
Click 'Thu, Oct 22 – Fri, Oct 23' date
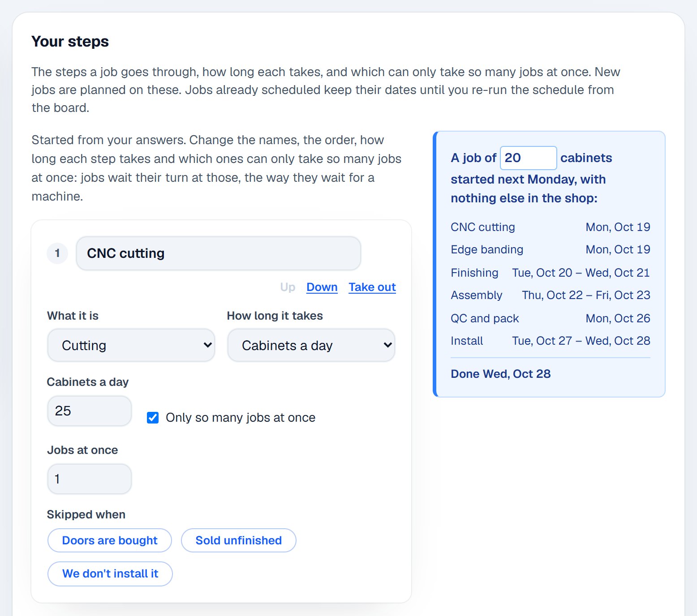[x=586, y=295]
